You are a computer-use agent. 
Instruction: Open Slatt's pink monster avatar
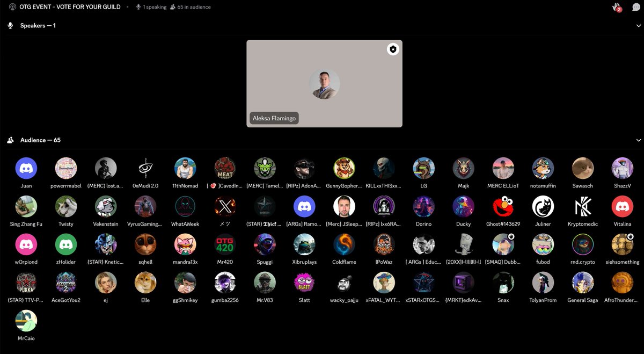click(304, 283)
